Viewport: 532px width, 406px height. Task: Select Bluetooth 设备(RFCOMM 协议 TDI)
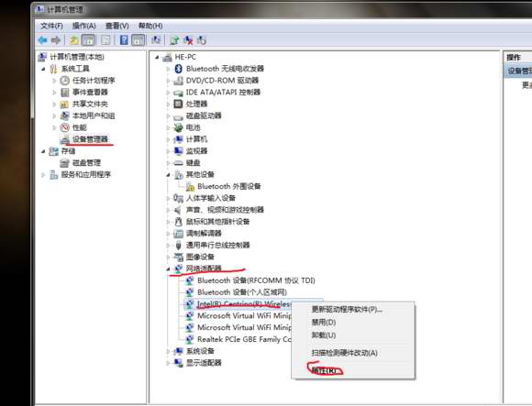click(256, 280)
